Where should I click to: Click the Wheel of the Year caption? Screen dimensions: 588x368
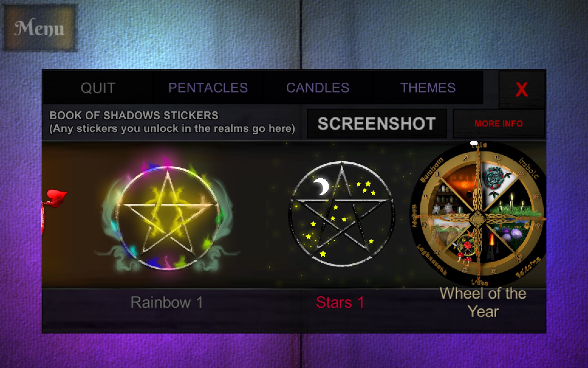[x=483, y=303]
